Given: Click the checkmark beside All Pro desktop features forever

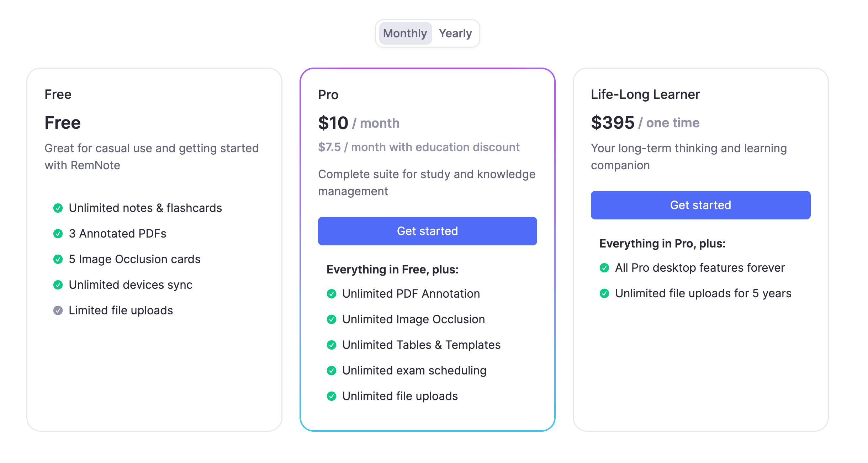Looking at the screenshot, I should (x=604, y=268).
